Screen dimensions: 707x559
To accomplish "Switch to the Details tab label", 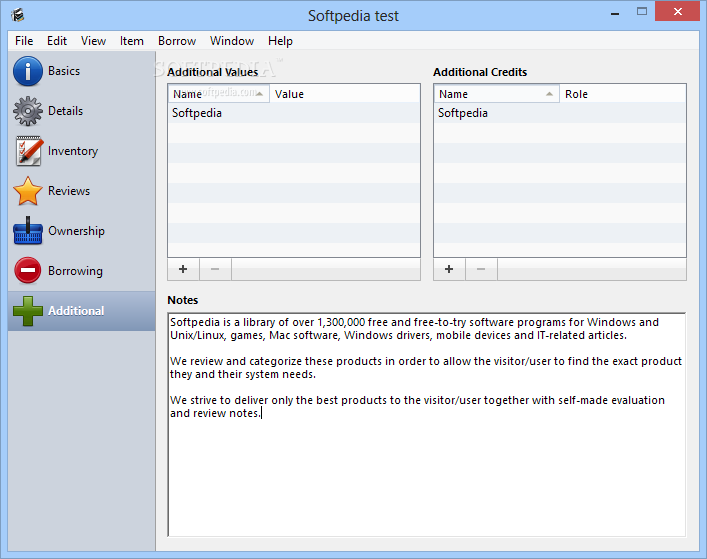I will (x=65, y=111).
